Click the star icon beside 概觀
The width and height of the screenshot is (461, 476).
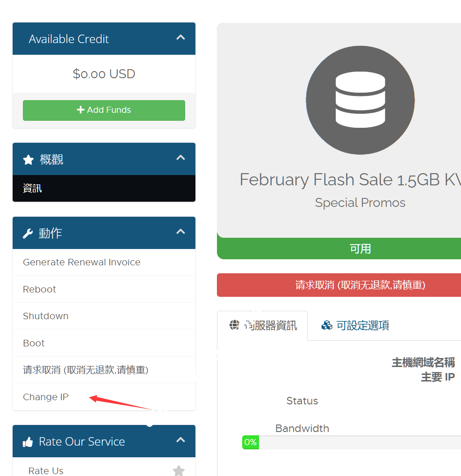(x=29, y=160)
